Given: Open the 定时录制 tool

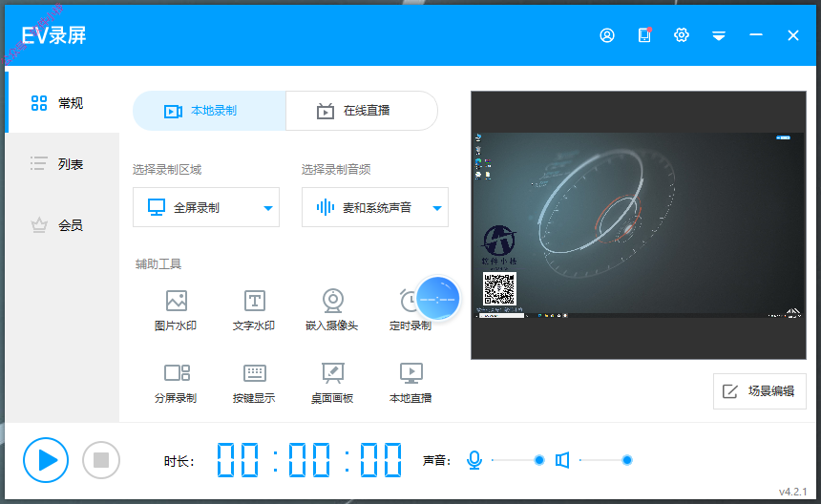Looking at the screenshot, I should click(x=410, y=310).
